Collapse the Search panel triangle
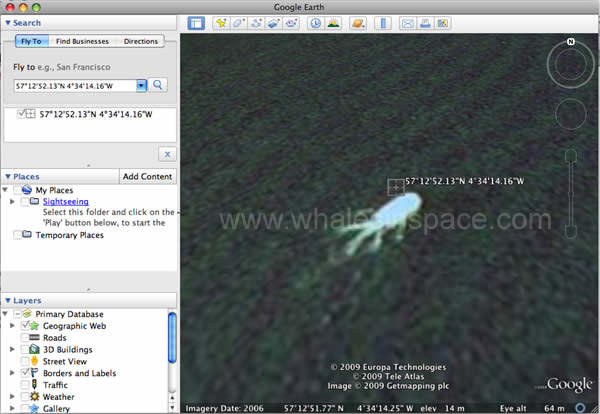 click(8, 23)
